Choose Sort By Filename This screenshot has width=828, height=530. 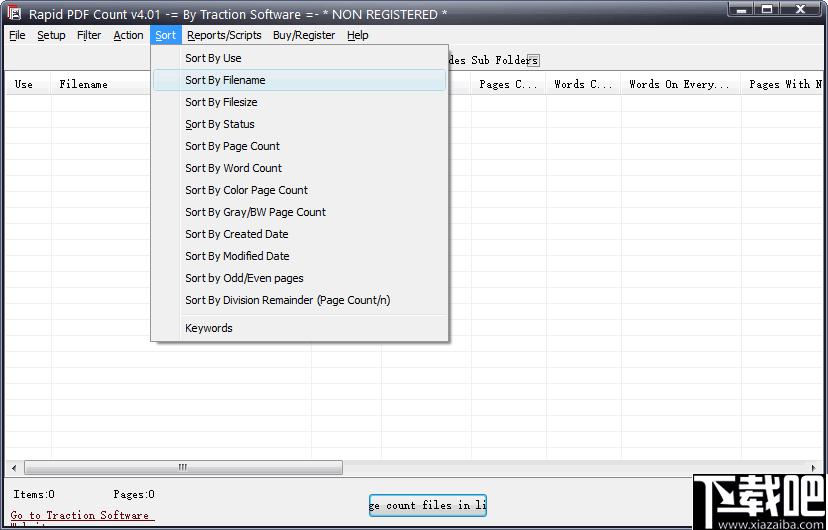click(299, 80)
